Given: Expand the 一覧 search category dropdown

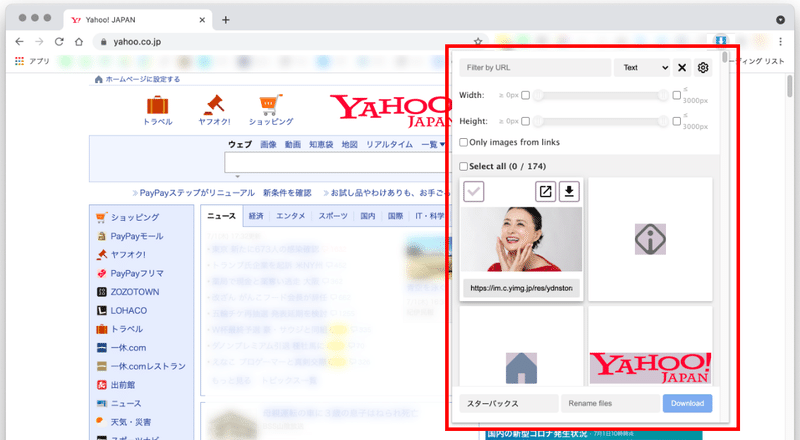Looking at the screenshot, I should 433,144.
